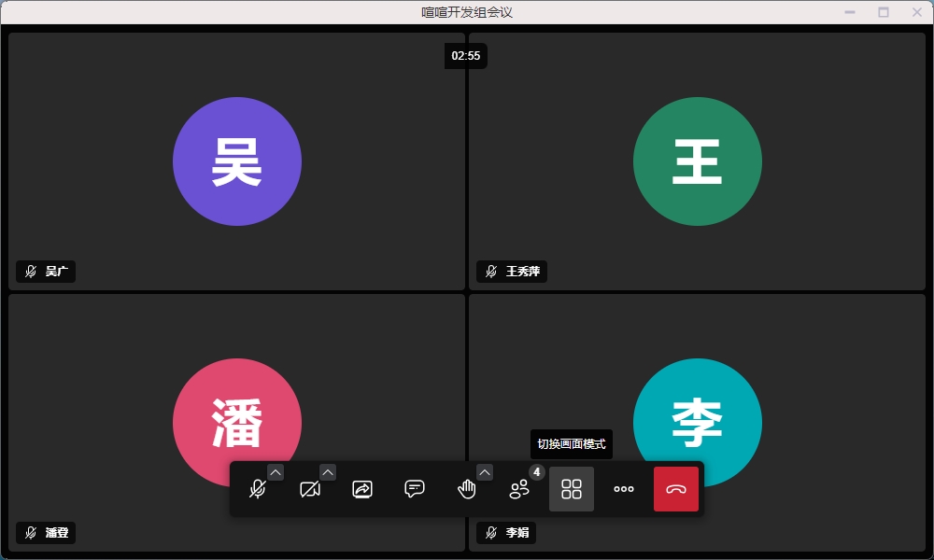This screenshot has width=934, height=560.
Task: Expand reactions arrow beside raise hand
Action: pos(485,472)
